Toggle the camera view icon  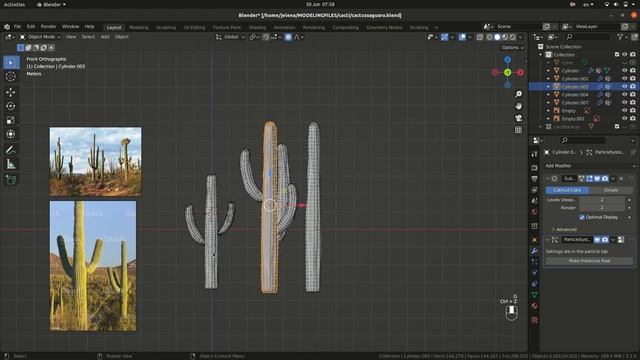click(518, 118)
